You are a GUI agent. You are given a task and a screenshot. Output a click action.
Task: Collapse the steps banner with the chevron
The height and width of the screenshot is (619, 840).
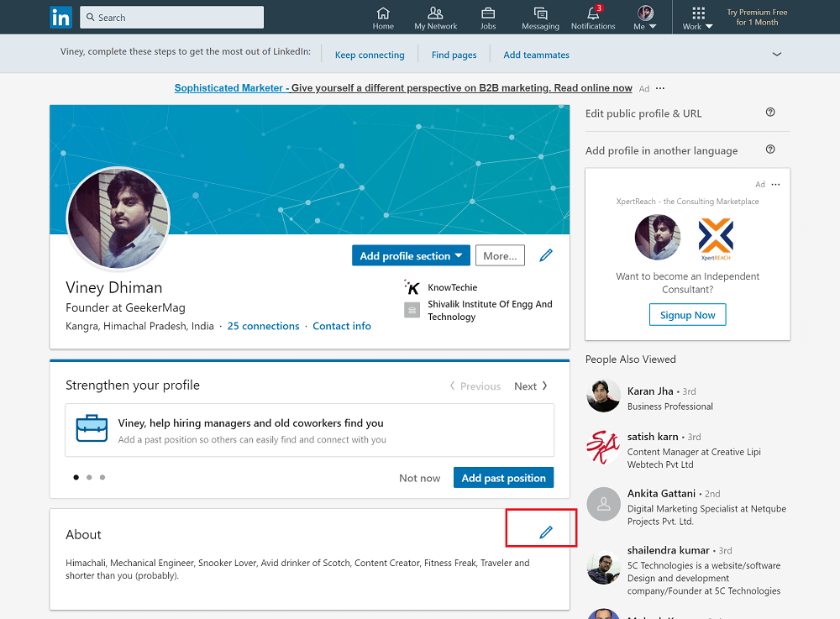tap(777, 54)
